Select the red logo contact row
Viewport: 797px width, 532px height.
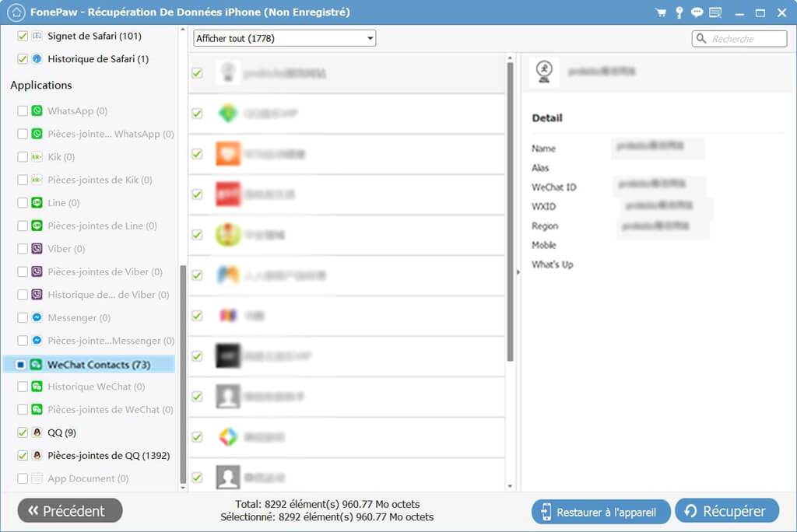coord(346,194)
